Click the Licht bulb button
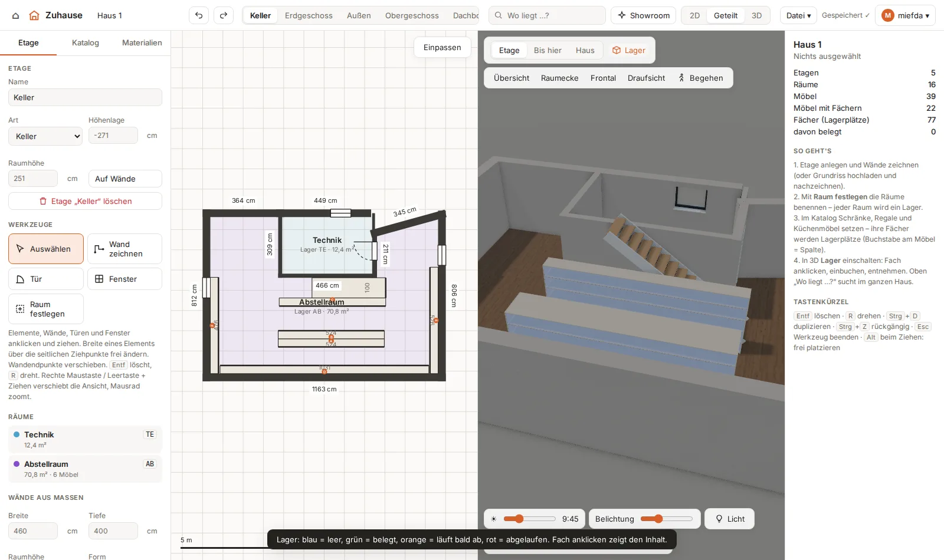The height and width of the screenshot is (560, 944). pyautogui.click(x=730, y=519)
